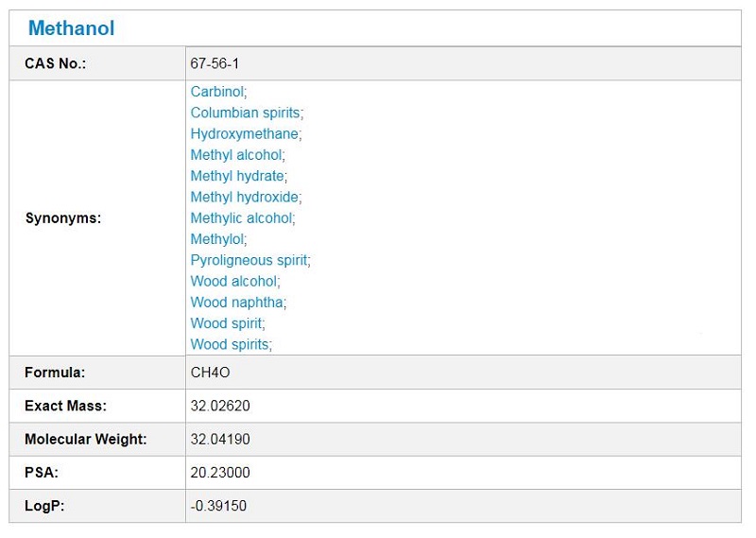Click the exact mass value 32.02620
The image size is (756, 538).
point(220,406)
